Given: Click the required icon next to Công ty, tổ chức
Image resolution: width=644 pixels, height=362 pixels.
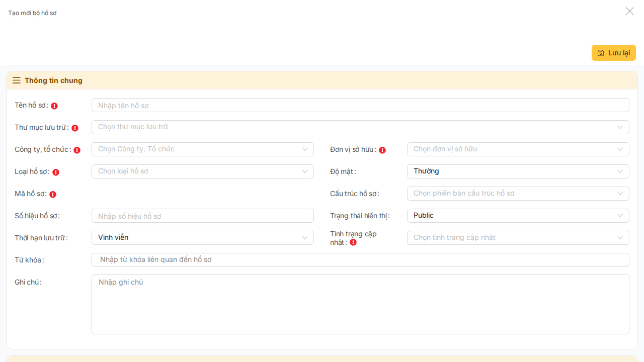Looking at the screenshot, I should coord(77,150).
